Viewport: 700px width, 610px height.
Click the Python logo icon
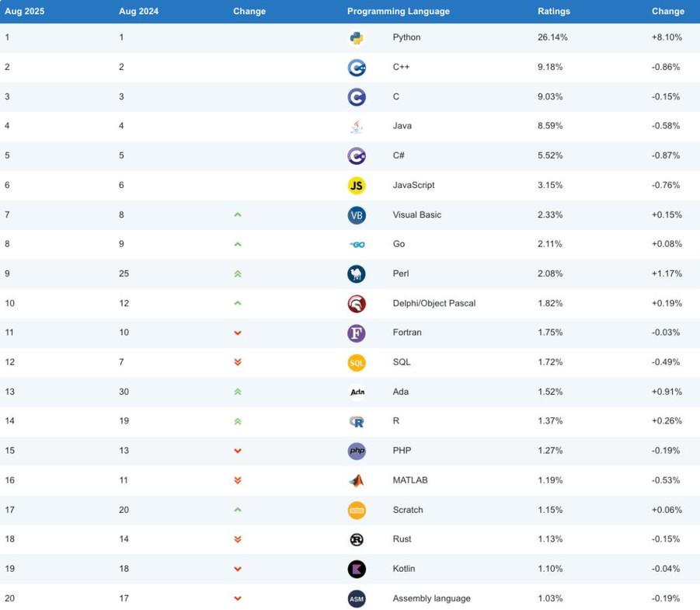click(357, 38)
